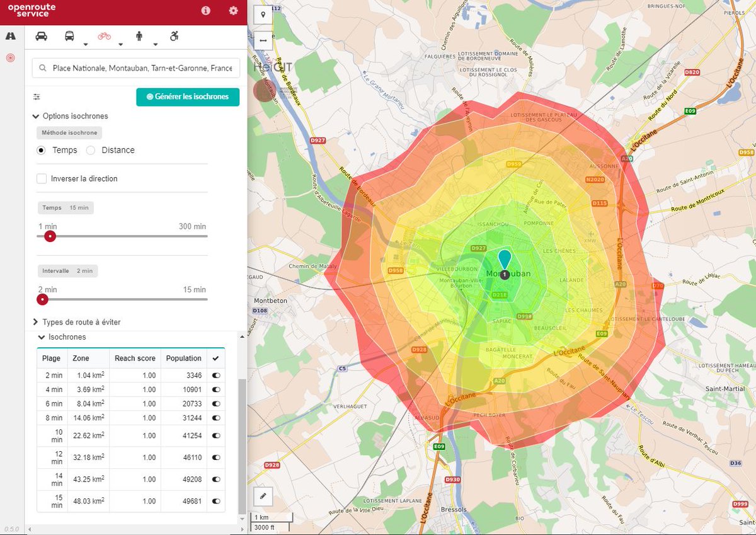Click the population value 41254
Viewport: 756px width, 535px height.
pos(191,435)
